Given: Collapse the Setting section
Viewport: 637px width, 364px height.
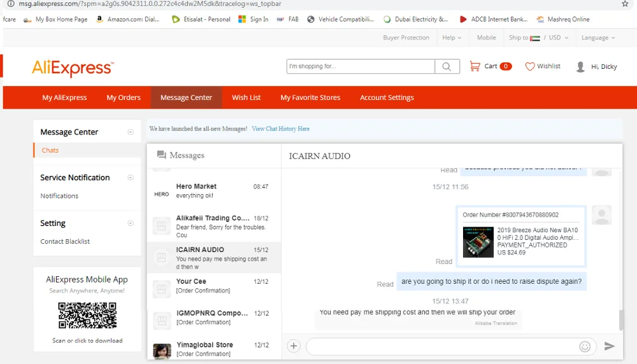Looking at the screenshot, I should 131,223.
